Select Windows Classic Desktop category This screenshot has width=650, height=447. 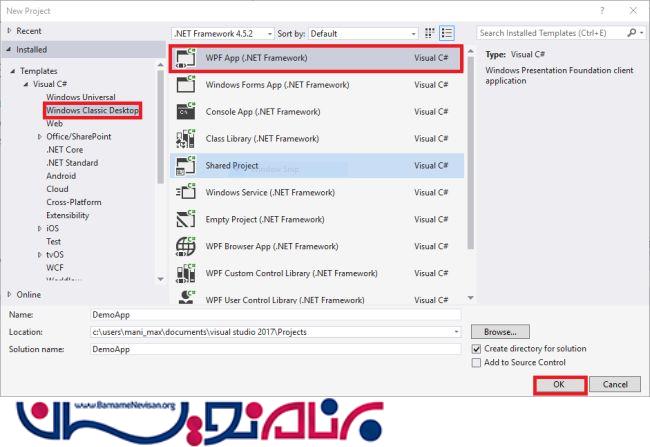(x=92, y=110)
